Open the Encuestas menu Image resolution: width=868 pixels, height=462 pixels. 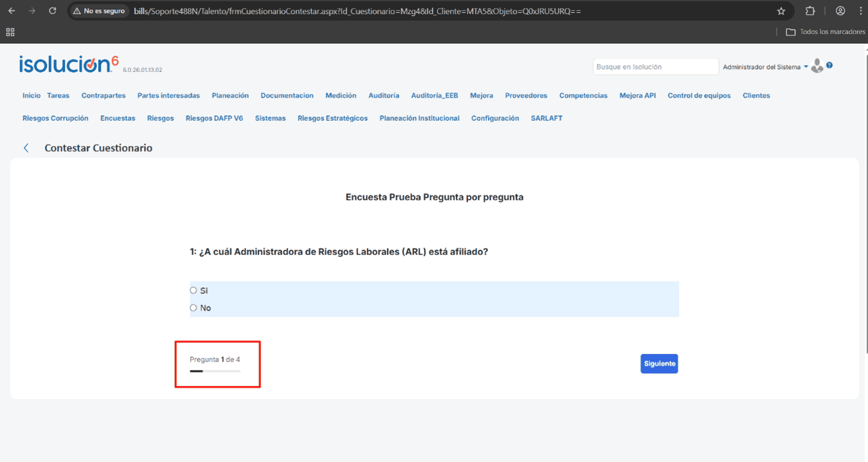coord(118,118)
